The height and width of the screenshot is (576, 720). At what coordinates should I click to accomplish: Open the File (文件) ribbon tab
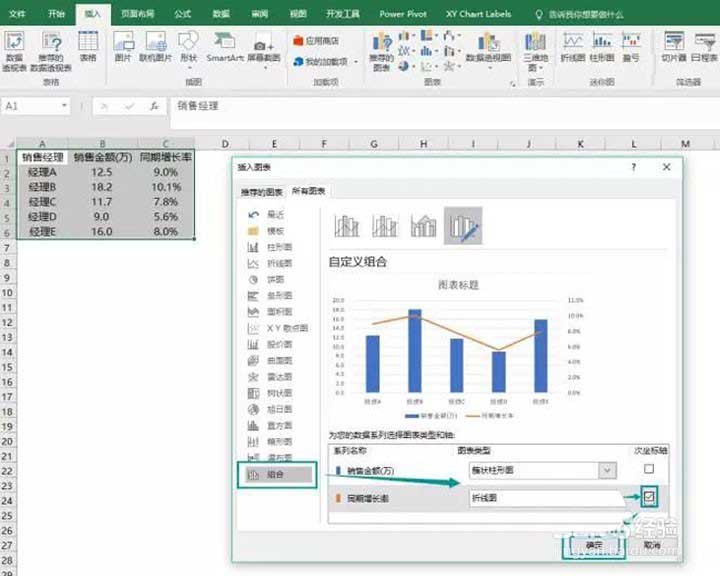pyautogui.click(x=17, y=14)
